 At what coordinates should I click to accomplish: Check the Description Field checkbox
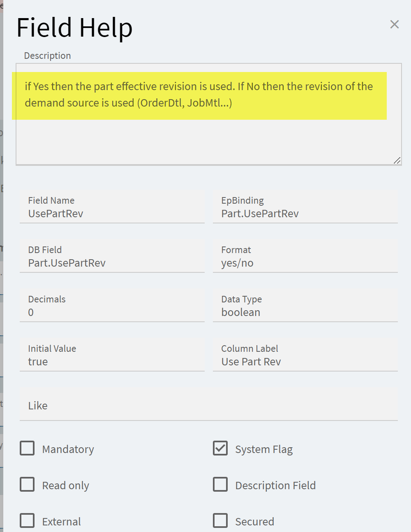coord(220,485)
